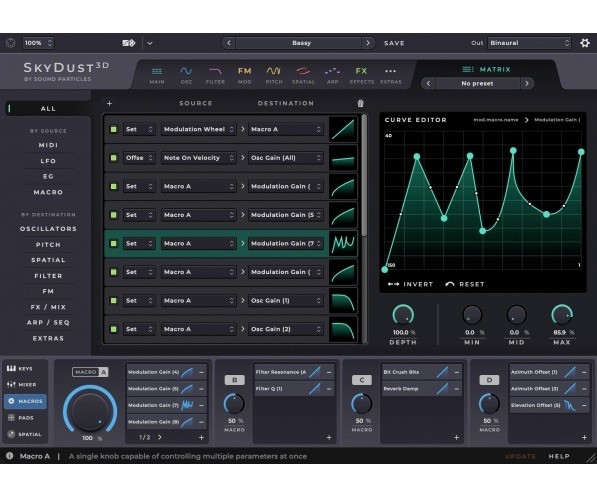597x497 pixels.
Task: Click the SAVE button
Action: (x=394, y=43)
